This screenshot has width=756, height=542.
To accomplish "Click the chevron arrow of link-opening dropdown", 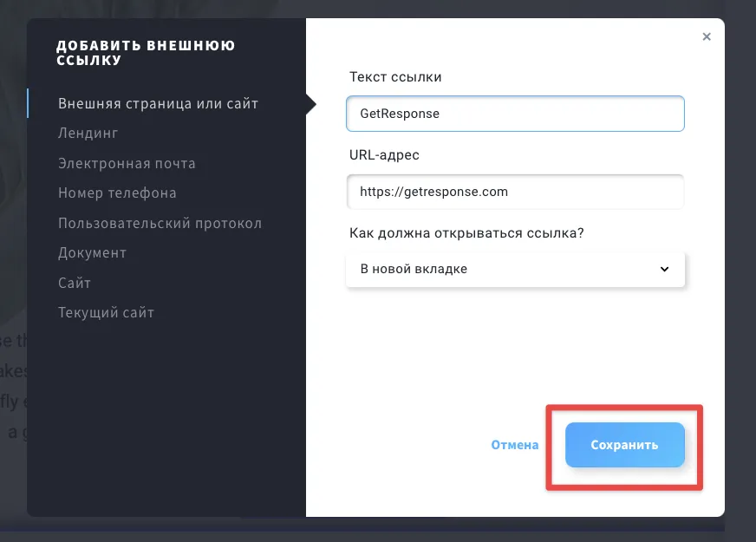I will (664, 269).
